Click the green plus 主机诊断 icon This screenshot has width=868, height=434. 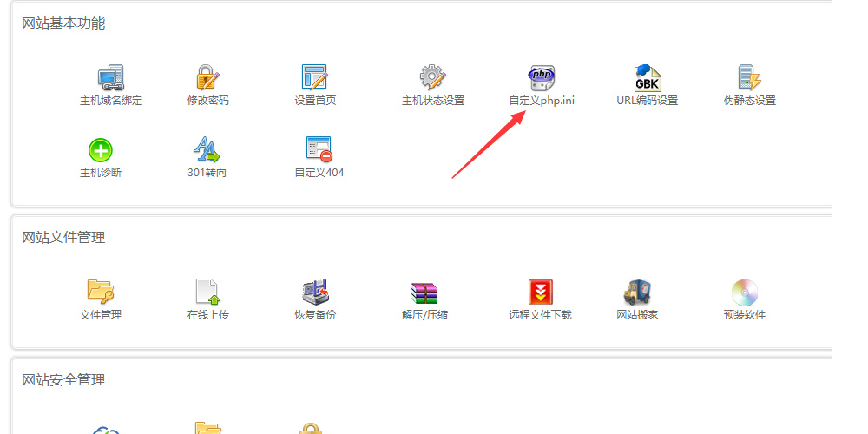[101, 150]
